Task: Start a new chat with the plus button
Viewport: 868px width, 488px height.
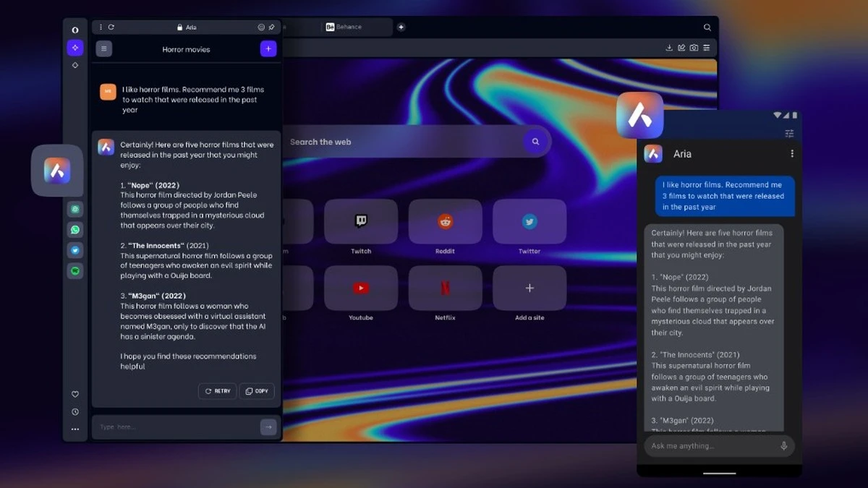Action: click(268, 49)
